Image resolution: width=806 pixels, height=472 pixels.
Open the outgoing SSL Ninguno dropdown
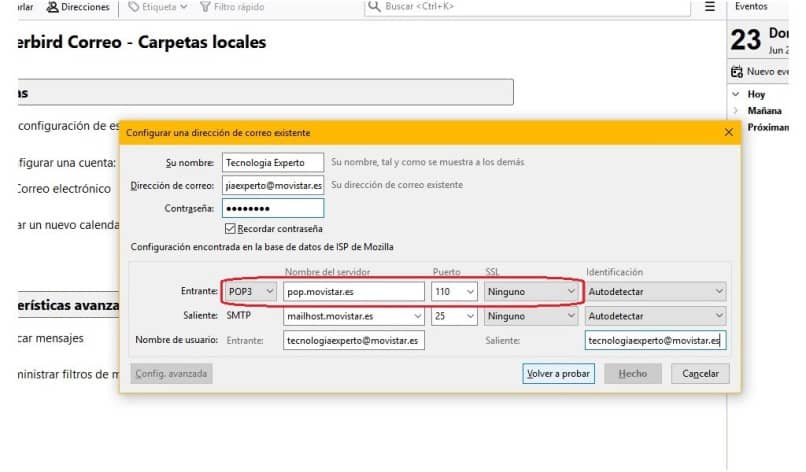[531, 316]
